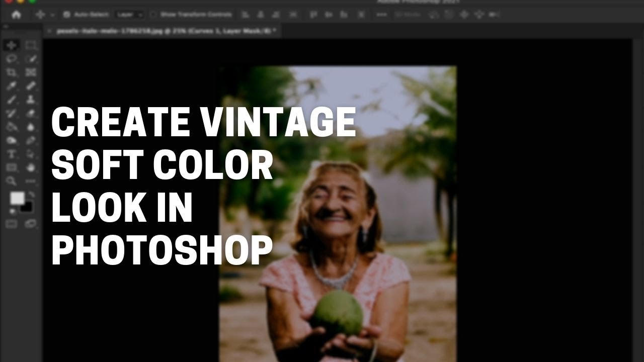Click the 3D pan camera icon
The height and width of the screenshot is (362, 644).
(464, 15)
